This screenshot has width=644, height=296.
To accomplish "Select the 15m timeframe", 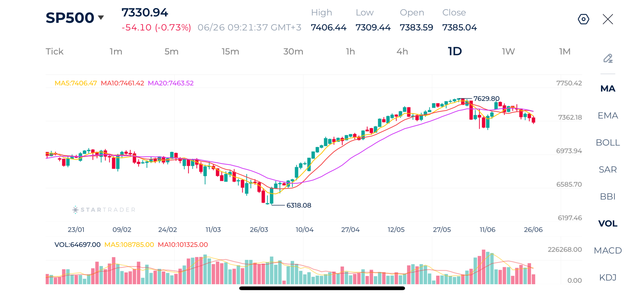I will pyautogui.click(x=230, y=52).
